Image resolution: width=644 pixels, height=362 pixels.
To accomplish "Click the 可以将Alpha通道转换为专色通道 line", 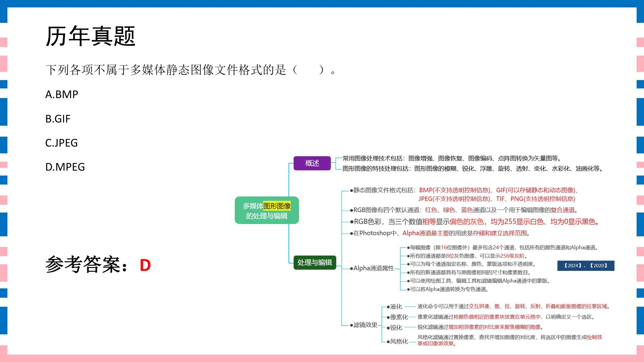I will click(448, 289).
